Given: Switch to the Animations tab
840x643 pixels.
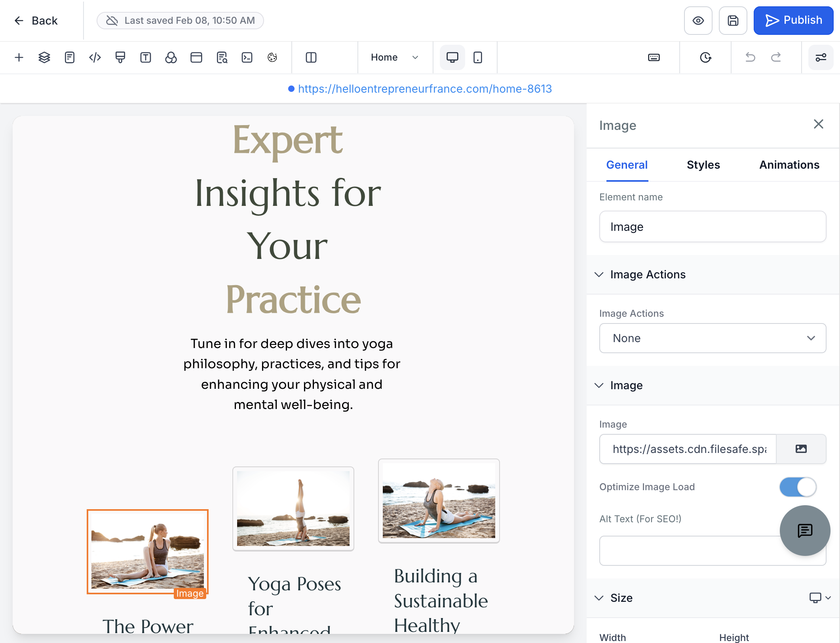Looking at the screenshot, I should click(x=789, y=165).
